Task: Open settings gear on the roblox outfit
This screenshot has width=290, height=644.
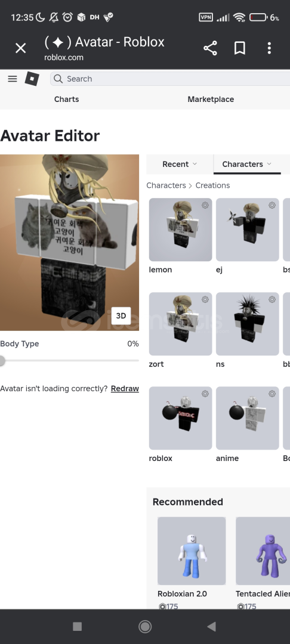Action: pyautogui.click(x=205, y=394)
